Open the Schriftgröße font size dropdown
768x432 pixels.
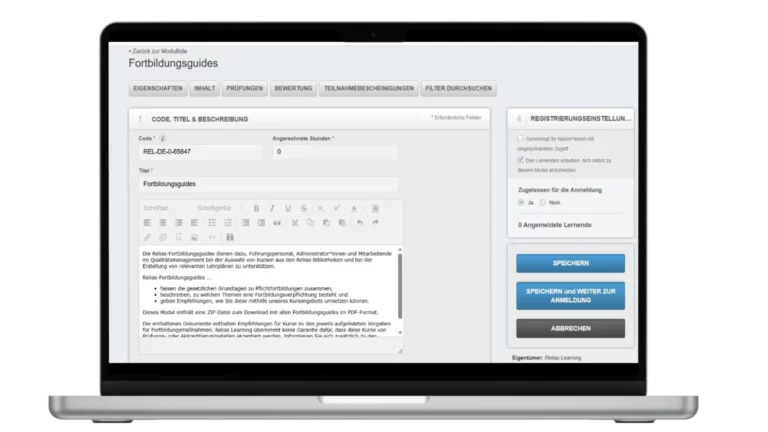point(219,208)
